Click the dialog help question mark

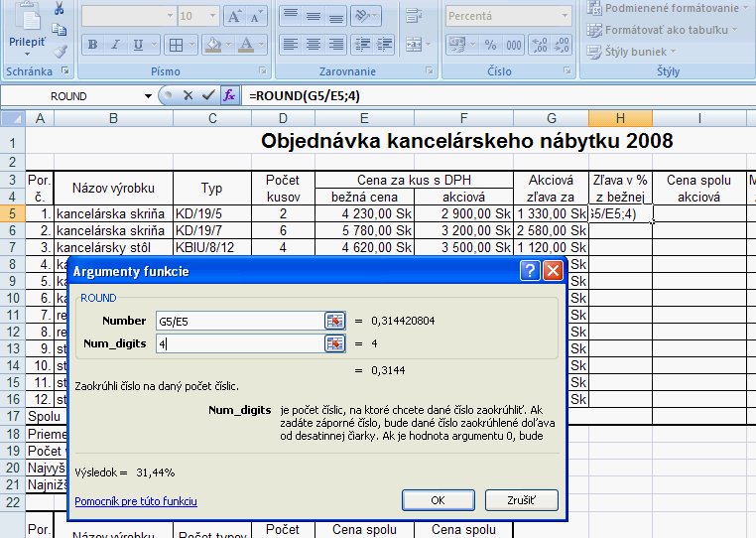tap(530, 271)
